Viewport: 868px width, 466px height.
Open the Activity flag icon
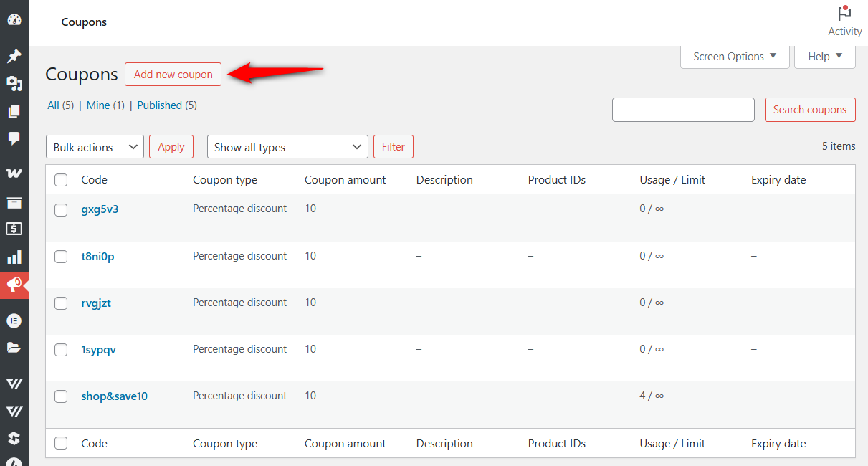click(844, 13)
